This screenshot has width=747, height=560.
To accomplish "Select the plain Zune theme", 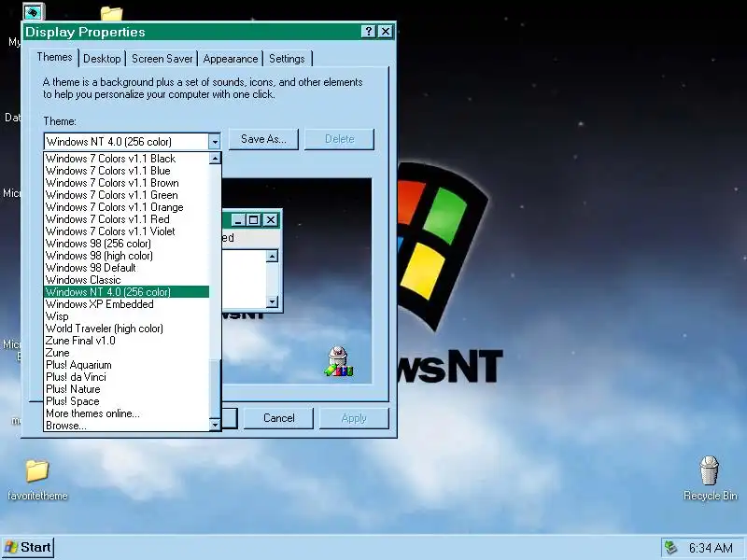I will (126, 353).
